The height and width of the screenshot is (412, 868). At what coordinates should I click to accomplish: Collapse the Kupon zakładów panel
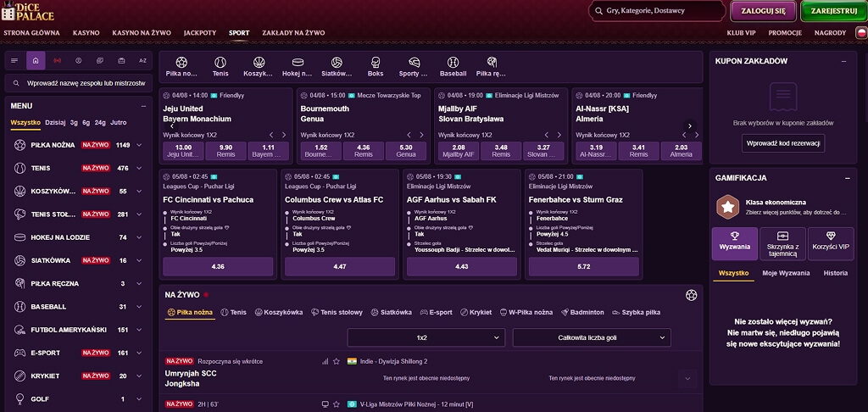pos(843,62)
